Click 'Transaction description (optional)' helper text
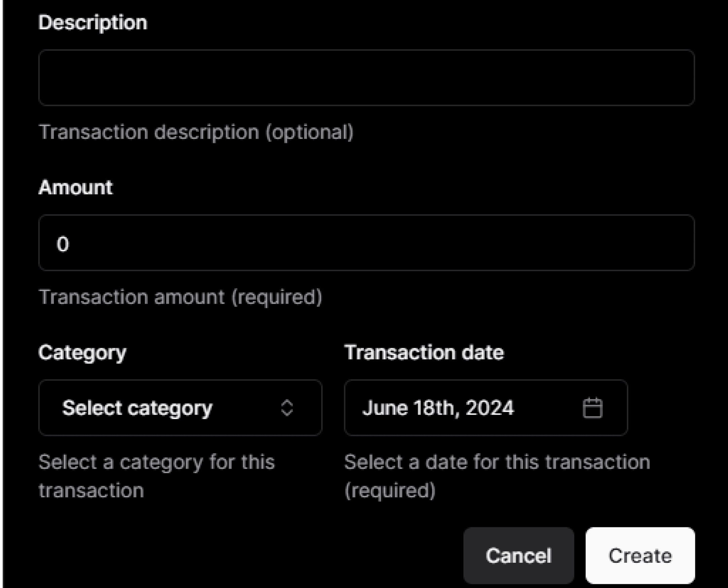The image size is (728, 588). point(196,132)
